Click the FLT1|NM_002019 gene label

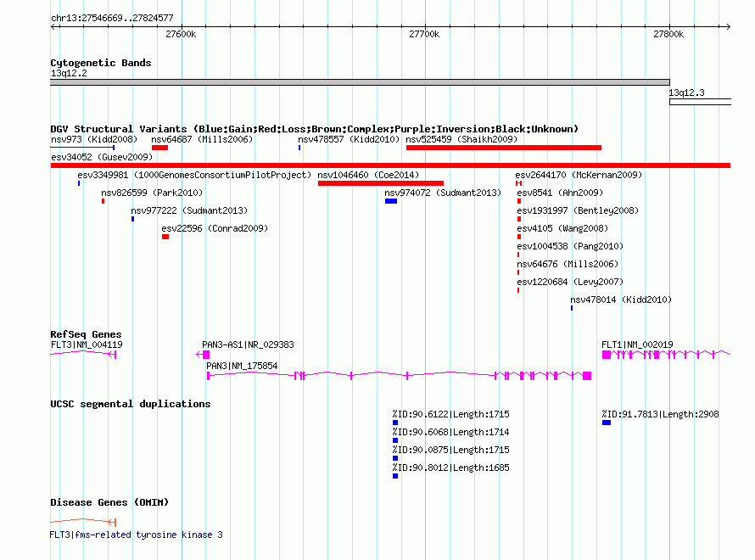[x=637, y=344]
